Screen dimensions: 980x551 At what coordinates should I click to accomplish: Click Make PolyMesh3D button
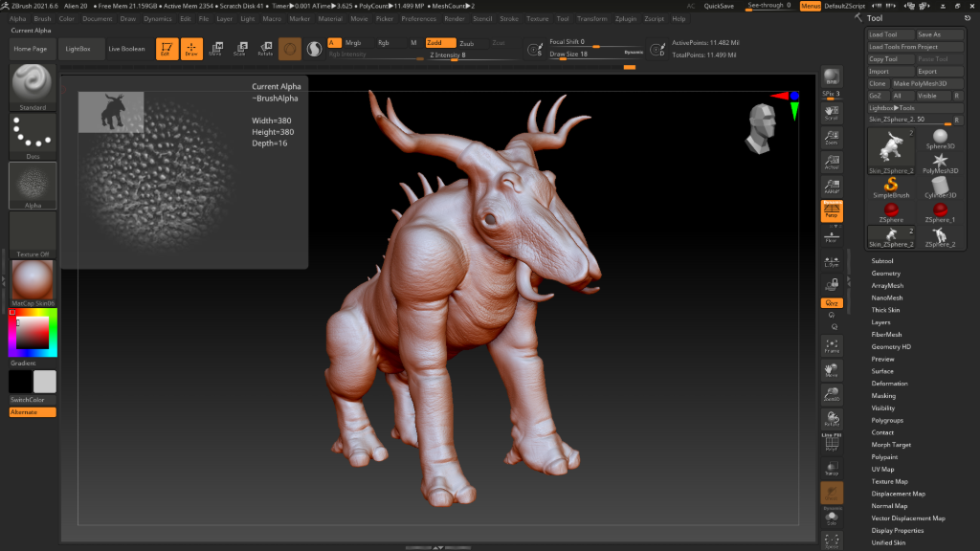coord(926,84)
